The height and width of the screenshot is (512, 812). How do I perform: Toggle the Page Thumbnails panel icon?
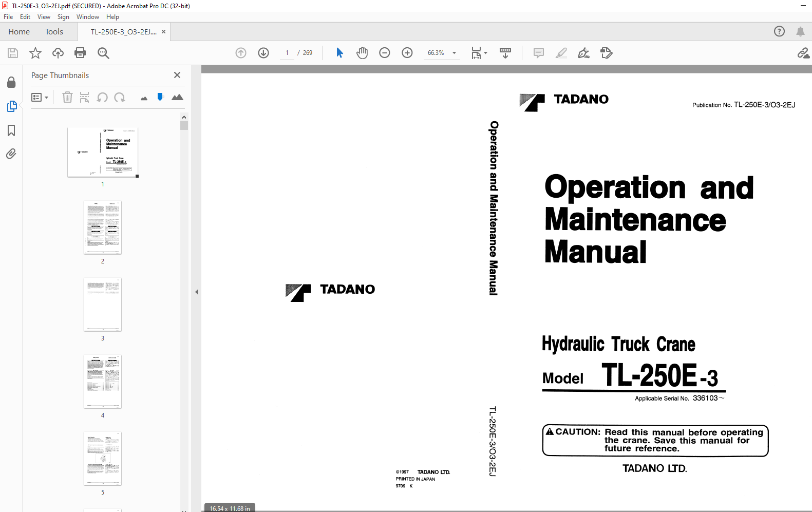11,106
